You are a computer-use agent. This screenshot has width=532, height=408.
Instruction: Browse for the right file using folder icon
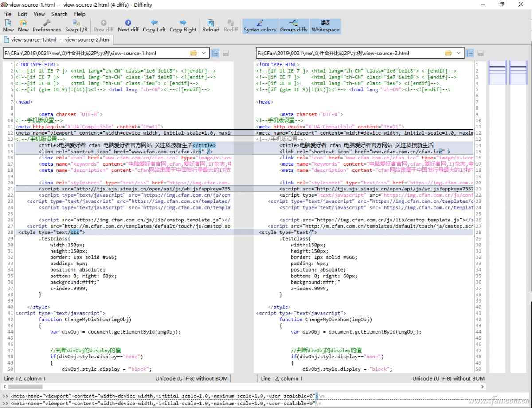(448, 53)
